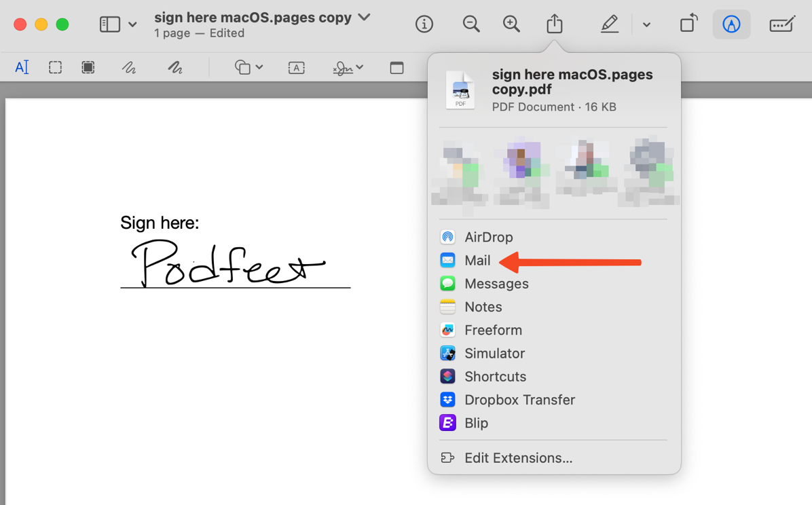812x505 pixels.
Task: Pick the Draw tool
Action: pos(175,67)
